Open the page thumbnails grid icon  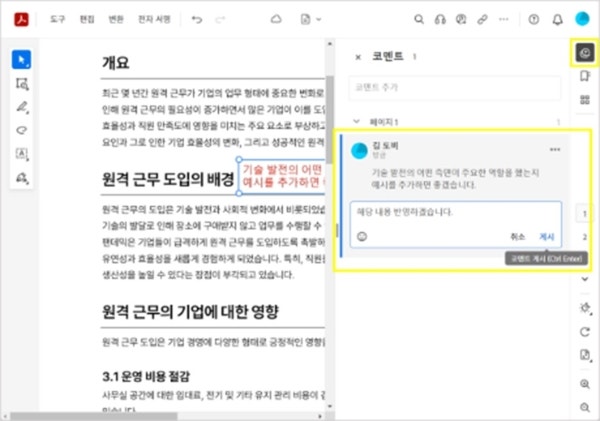click(x=584, y=100)
